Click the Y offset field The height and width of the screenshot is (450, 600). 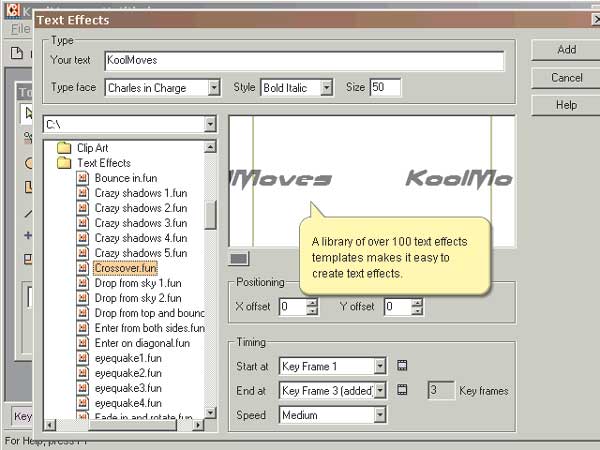pyautogui.click(x=398, y=307)
